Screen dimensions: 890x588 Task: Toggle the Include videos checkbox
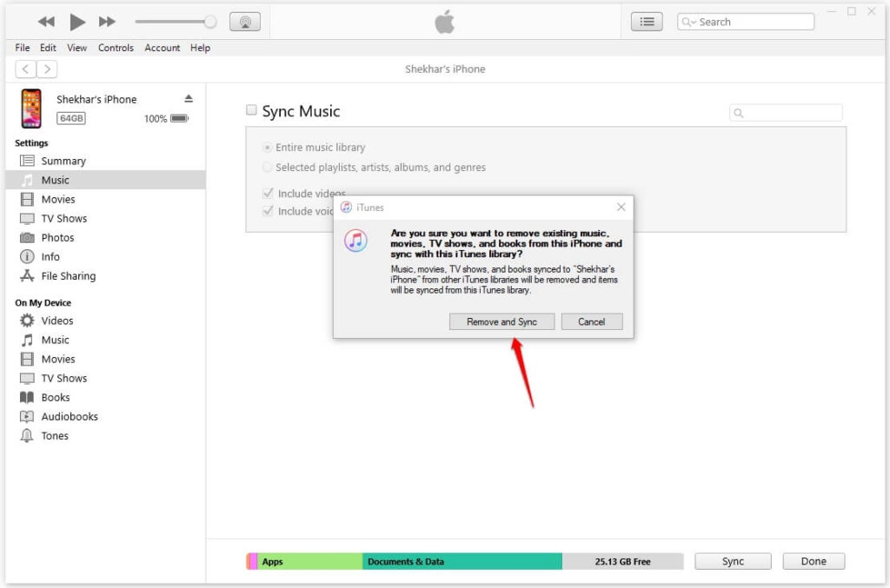268,194
